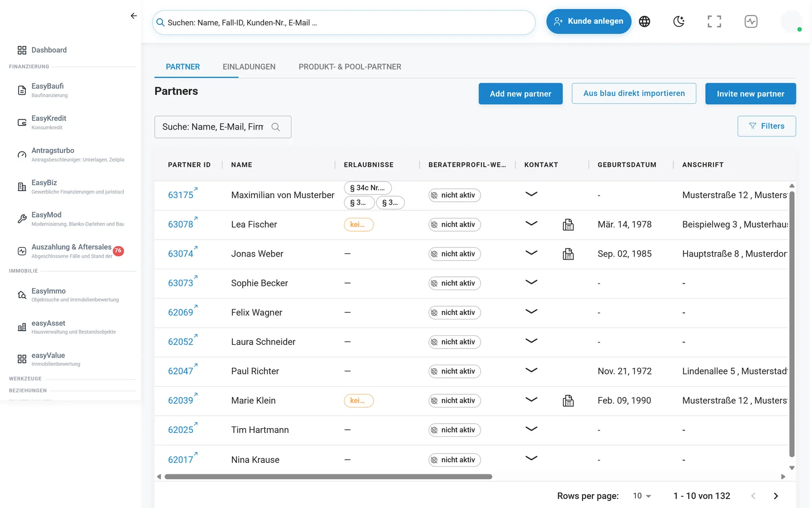Screen dimensions: 812x508
Task: Click Lea Fischer's kei... permission chip
Action: click(x=359, y=225)
